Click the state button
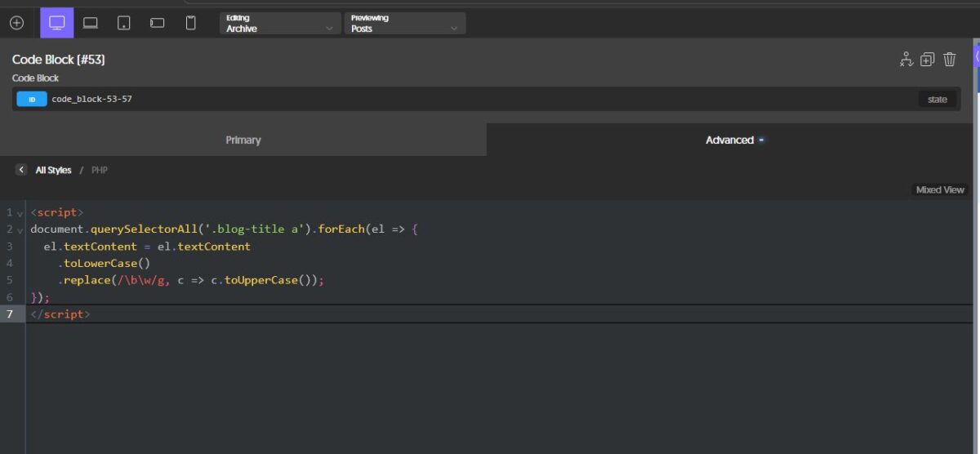The width and height of the screenshot is (980, 454). (937, 100)
